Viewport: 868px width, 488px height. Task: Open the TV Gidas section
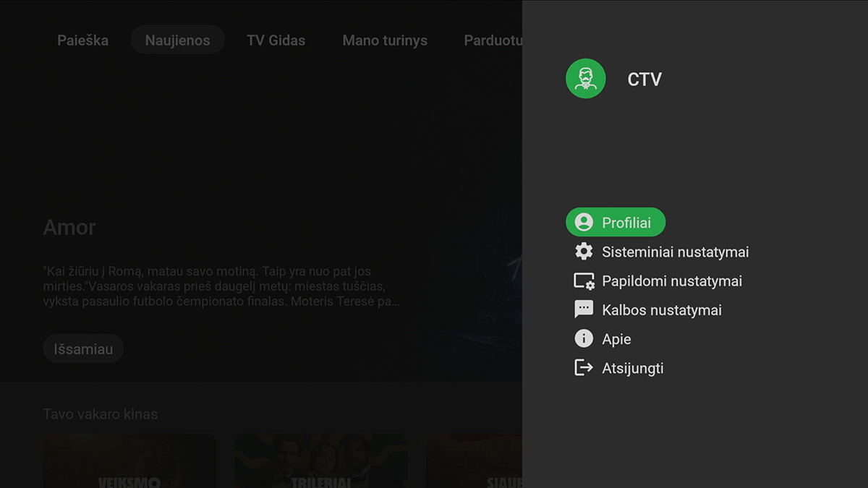tap(276, 40)
